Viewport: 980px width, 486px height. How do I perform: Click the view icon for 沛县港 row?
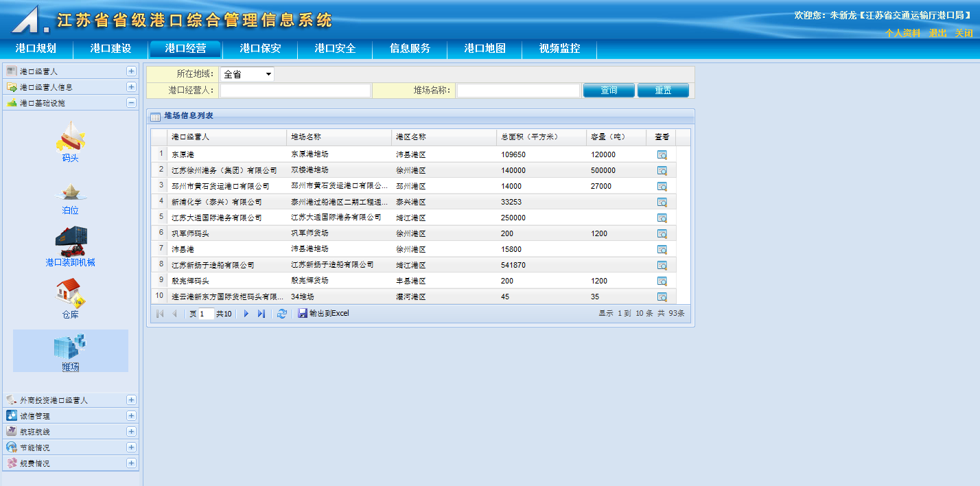(662, 249)
